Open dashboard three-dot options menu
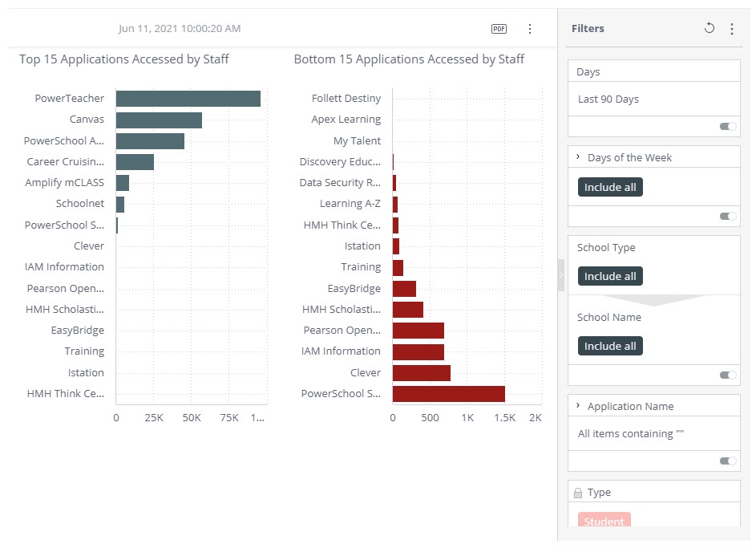756x548 pixels. point(530,29)
